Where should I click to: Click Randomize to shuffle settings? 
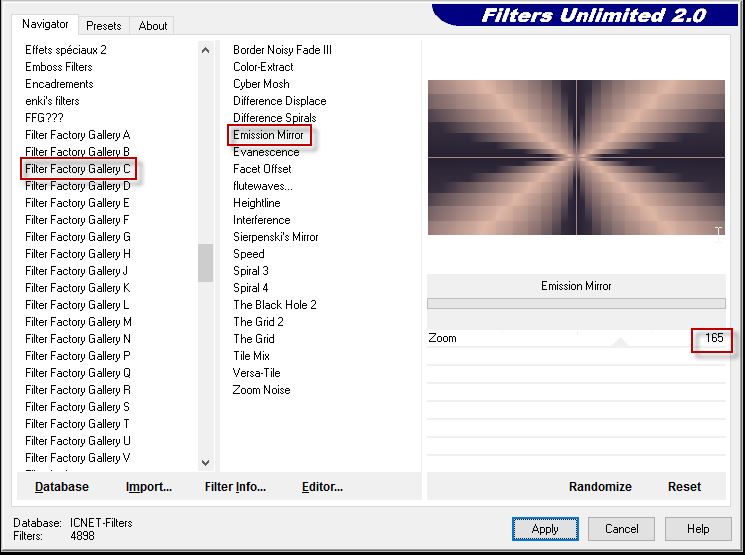600,487
